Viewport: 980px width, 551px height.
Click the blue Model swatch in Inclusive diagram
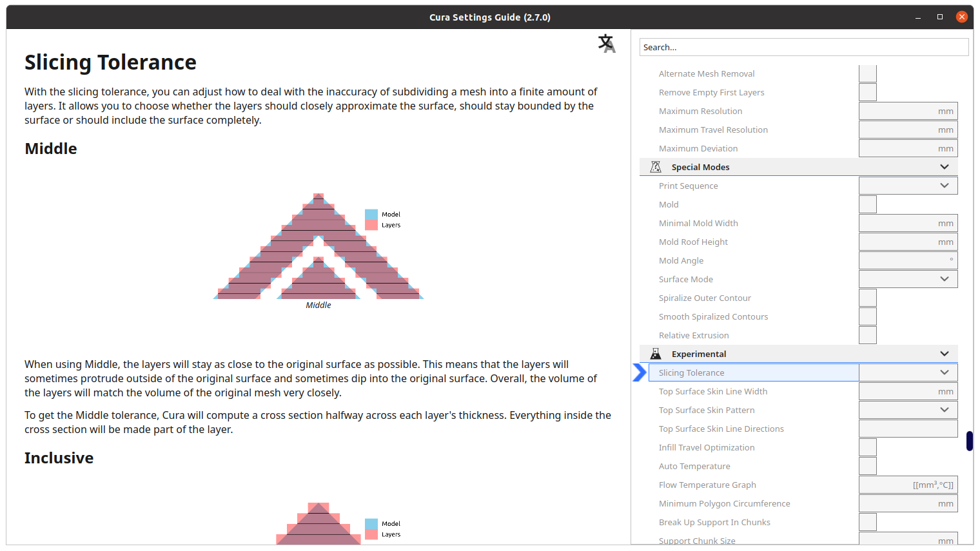(371, 524)
